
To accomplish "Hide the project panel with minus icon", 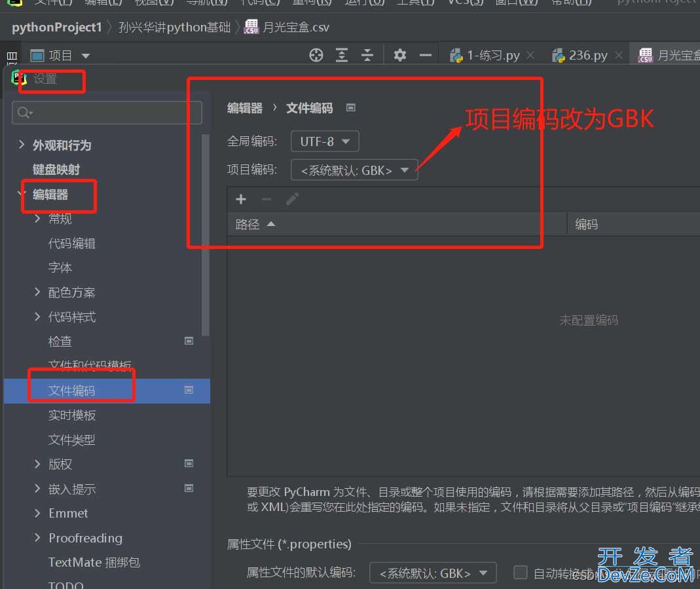I will pyautogui.click(x=426, y=56).
